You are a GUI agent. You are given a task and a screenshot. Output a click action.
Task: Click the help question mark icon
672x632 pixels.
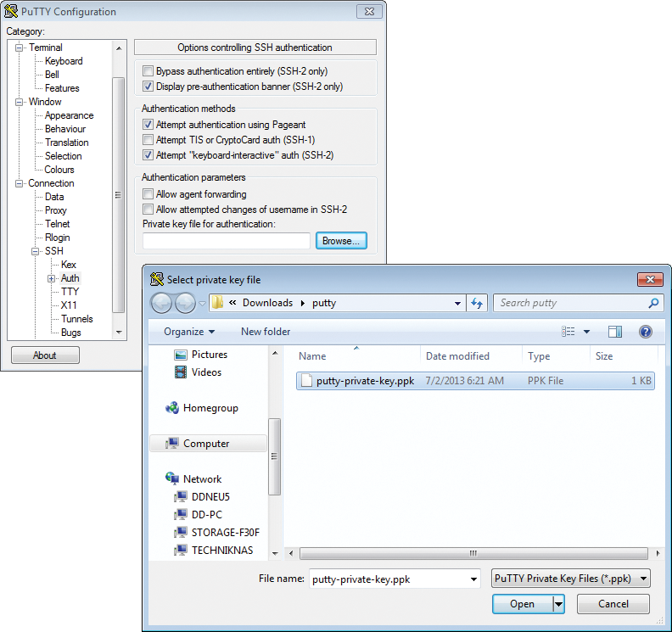tap(645, 332)
